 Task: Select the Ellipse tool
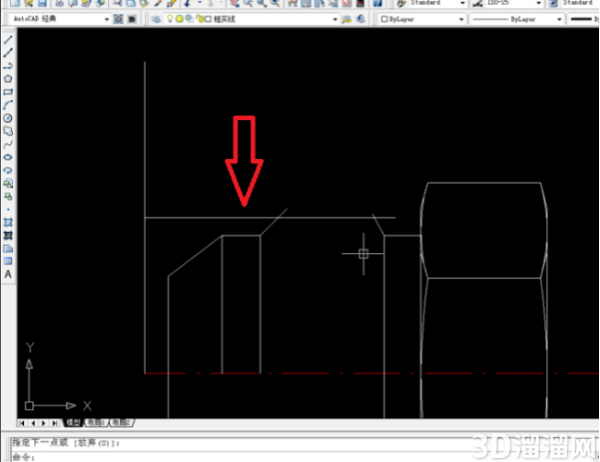(x=8, y=157)
